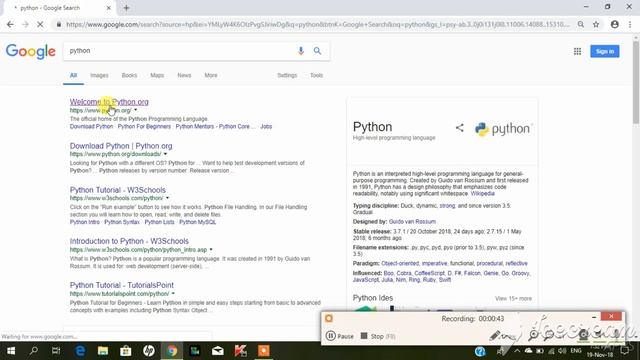Expand python.org result URL dropdown arrow
This screenshot has width=640, height=360.
136,110
